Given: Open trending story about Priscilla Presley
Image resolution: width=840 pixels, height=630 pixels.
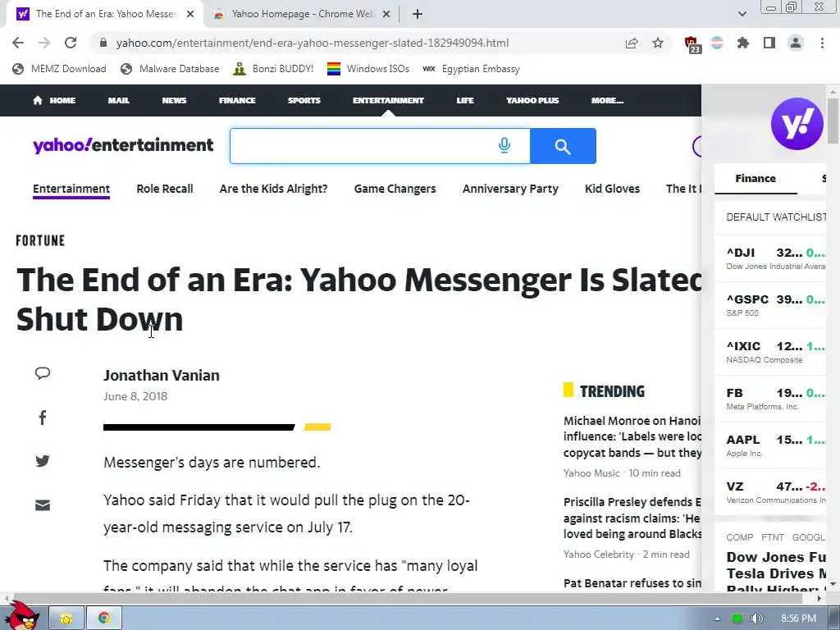Looking at the screenshot, I should [632, 518].
